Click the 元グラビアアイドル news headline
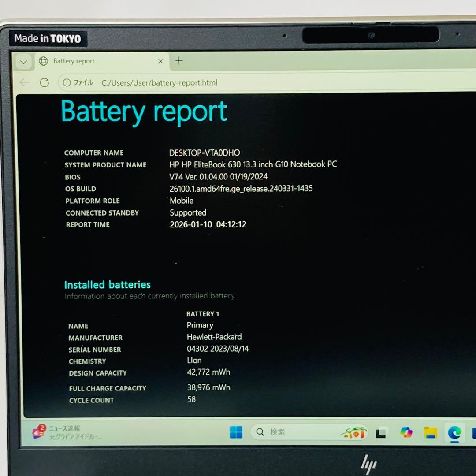This screenshot has width=476, height=476. (75, 437)
